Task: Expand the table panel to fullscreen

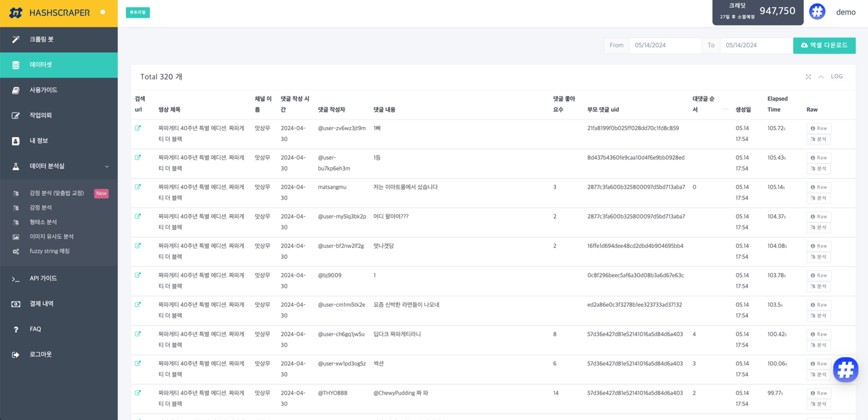Action: point(808,77)
